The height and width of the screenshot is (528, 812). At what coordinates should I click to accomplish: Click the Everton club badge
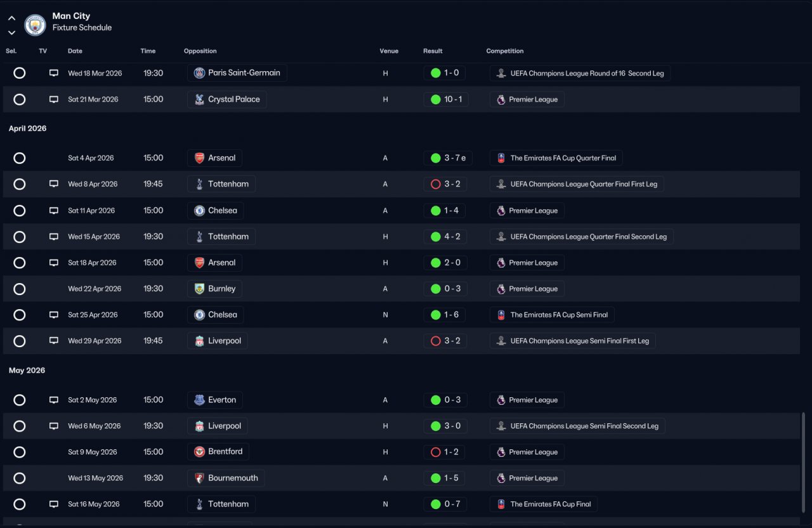(200, 400)
